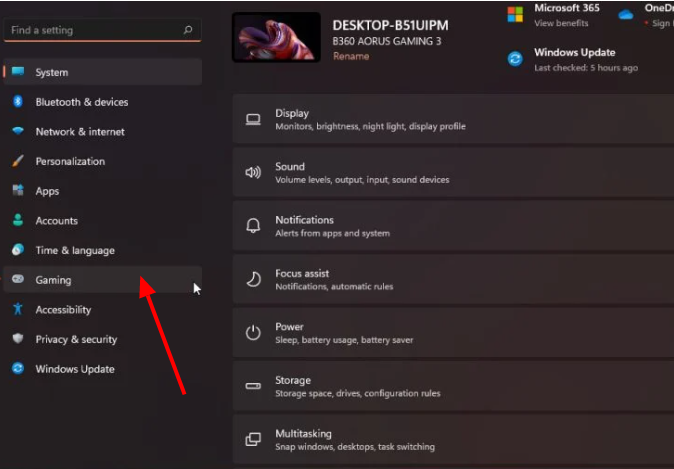Screen dimensions: 674x469
Task: Open Storage settings
Action: pos(453,386)
